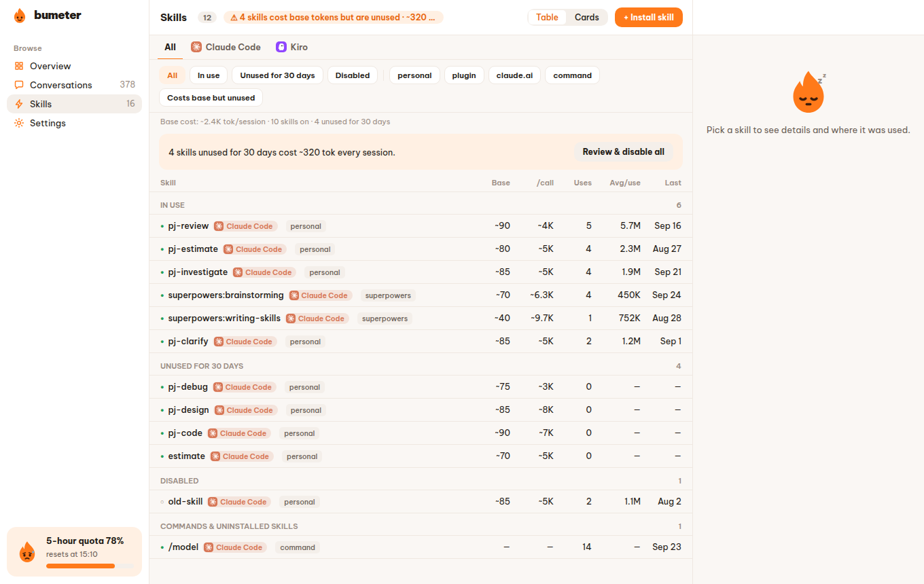Click the angry flame icon in quota card
The width and height of the screenshot is (924, 584).
click(x=27, y=552)
